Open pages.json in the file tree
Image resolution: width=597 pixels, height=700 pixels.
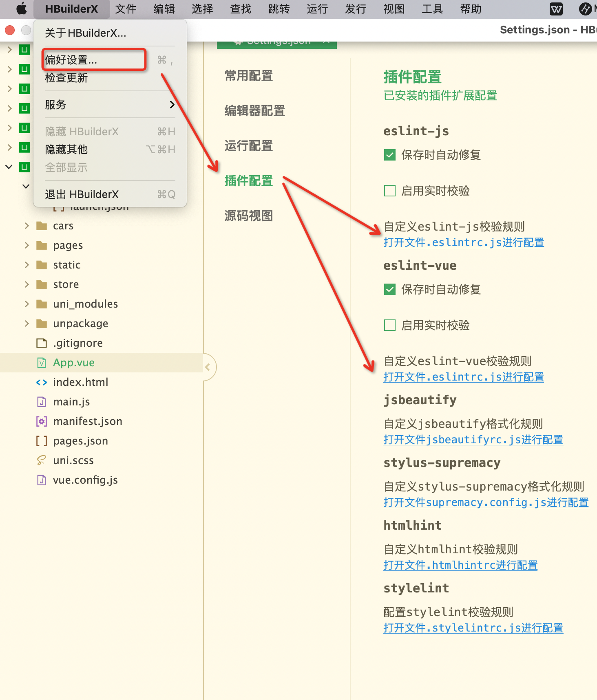[81, 441]
